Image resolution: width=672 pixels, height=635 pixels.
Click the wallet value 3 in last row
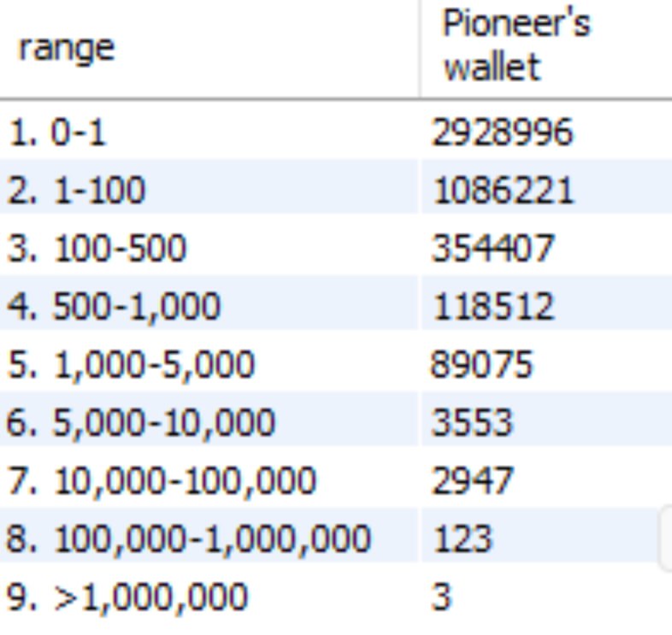442,597
